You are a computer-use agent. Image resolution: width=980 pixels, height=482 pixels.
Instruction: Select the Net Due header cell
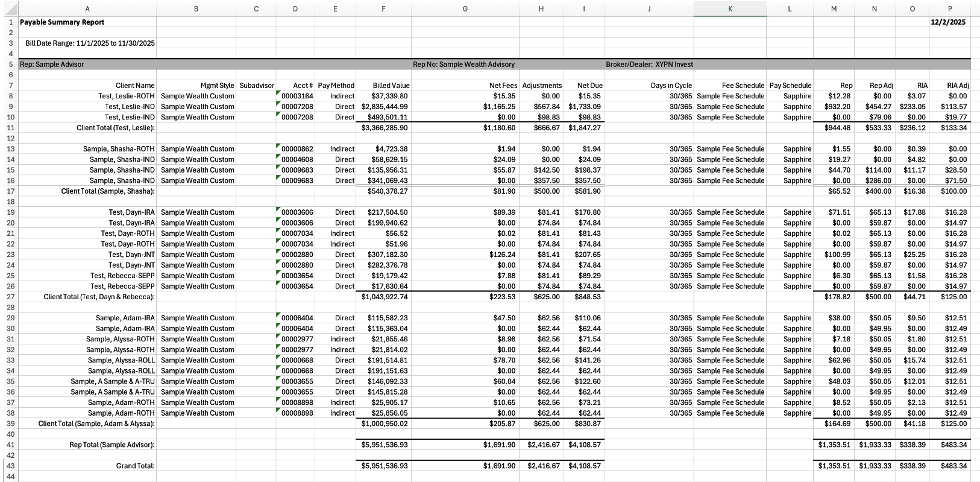(x=590, y=86)
